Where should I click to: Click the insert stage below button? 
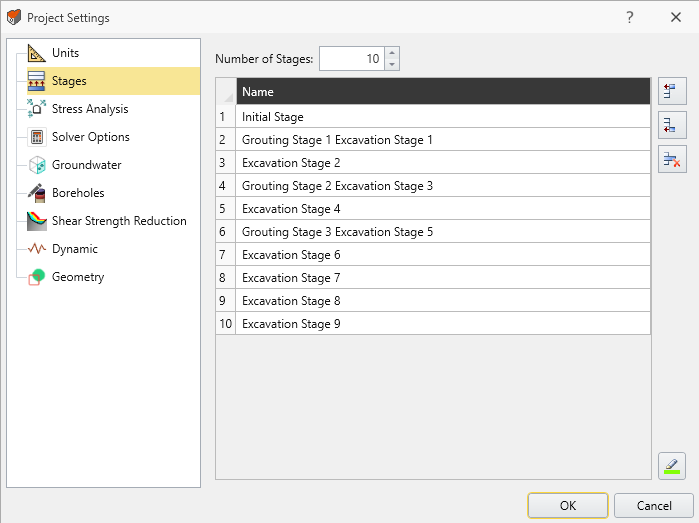pyautogui.click(x=672, y=125)
